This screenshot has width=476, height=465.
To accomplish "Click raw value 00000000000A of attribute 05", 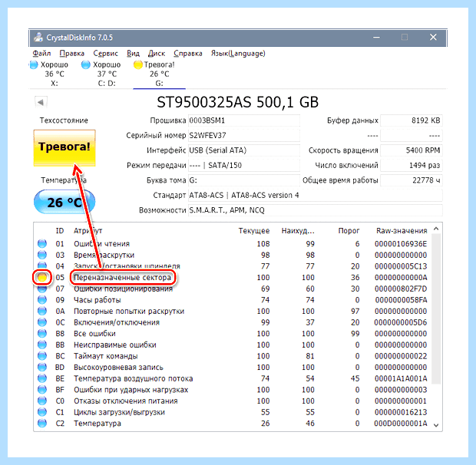I will click(x=401, y=277).
